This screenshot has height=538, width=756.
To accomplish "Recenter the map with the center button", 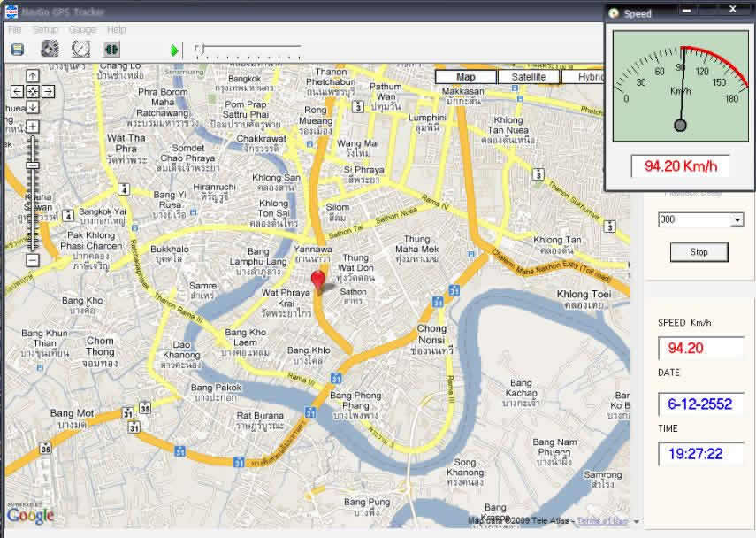I will [x=33, y=91].
